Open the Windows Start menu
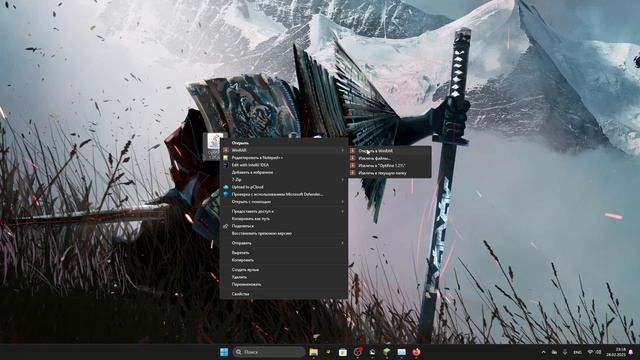This screenshot has width=640, height=360. point(224,352)
